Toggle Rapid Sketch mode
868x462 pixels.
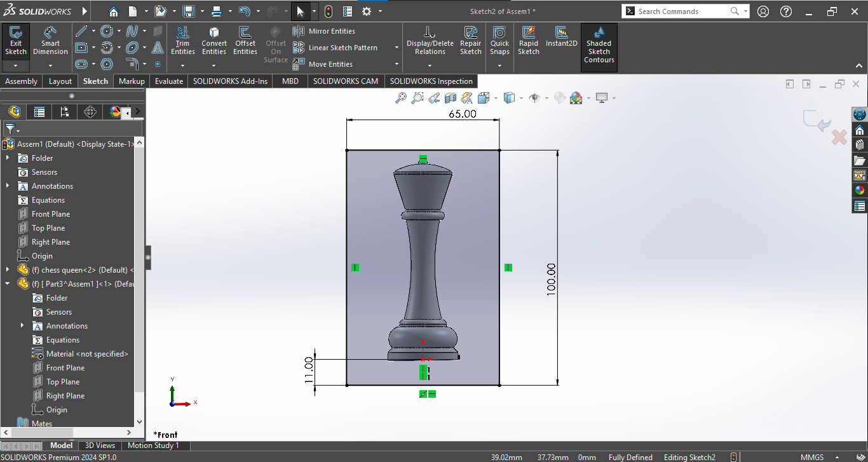coord(529,41)
